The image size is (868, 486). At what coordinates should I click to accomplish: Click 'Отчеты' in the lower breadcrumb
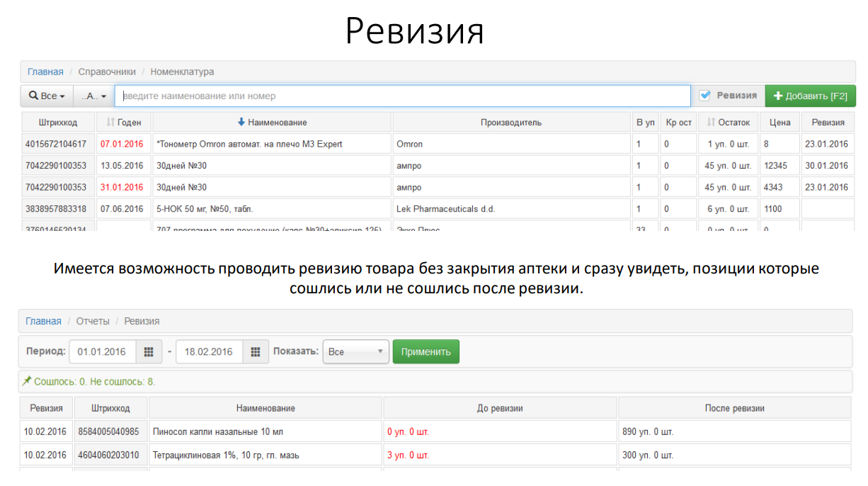[x=93, y=321]
